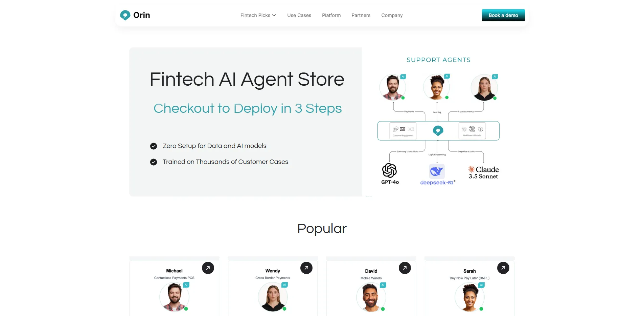Open arrow icon on Sarah's card
This screenshot has width=644, height=316.
click(x=503, y=268)
